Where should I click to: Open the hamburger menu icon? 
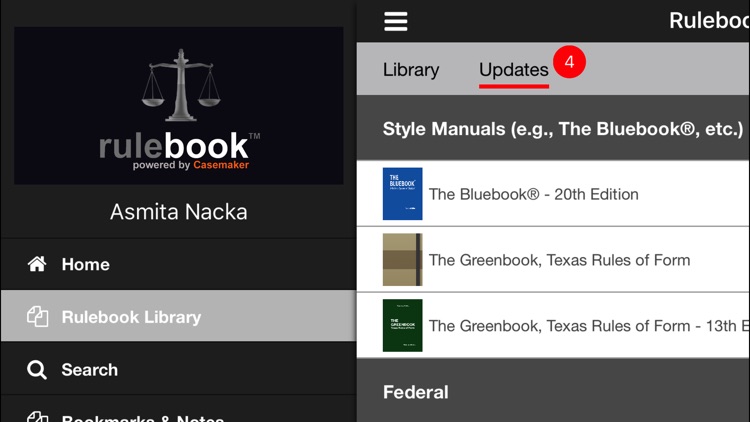coord(396,22)
